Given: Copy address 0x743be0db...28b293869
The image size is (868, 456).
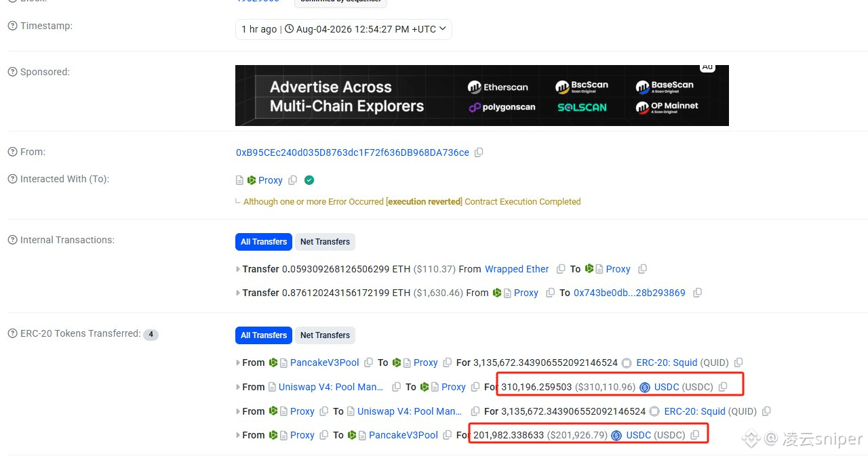Looking at the screenshot, I should pyautogui.click(x=697, y=293).
